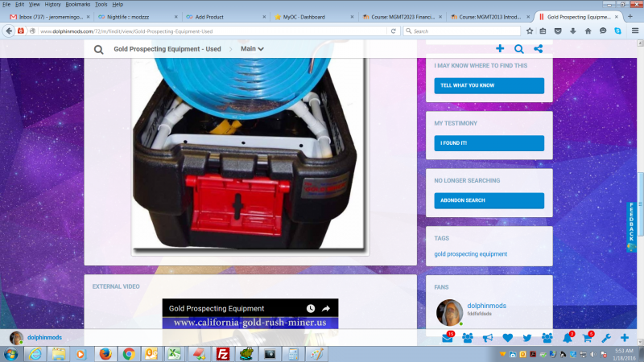Viewport: 644px width, 362px height.
Task: Go to Firefox home page icon
Action: pos(588,31)
